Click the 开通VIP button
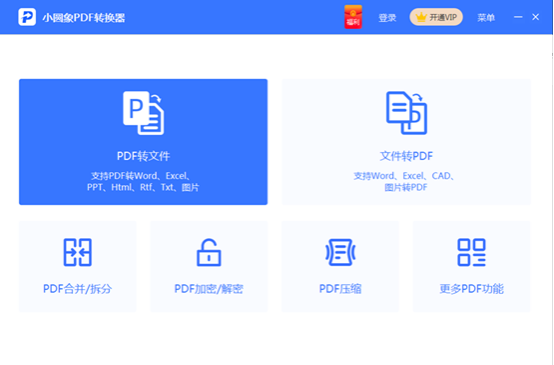Screen dimensions: 554x365 pos(436,17)
